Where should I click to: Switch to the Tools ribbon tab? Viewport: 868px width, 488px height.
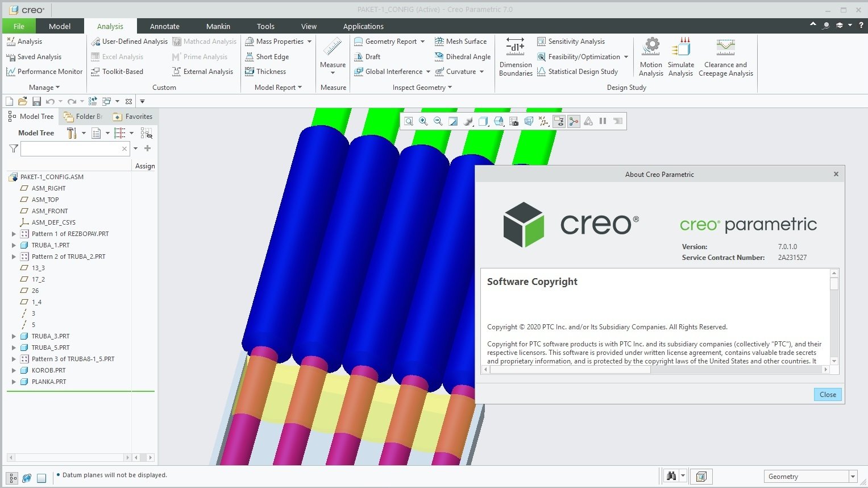(x=265, y=26)
